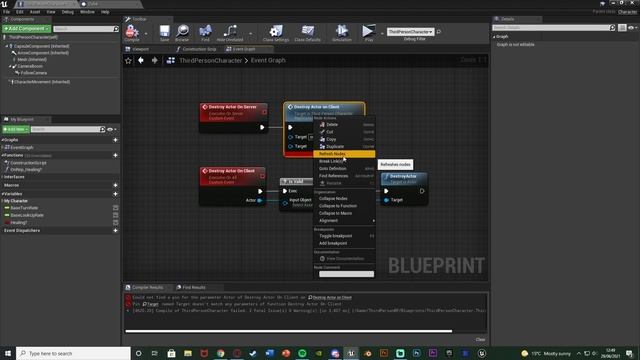Add a new event dispatcher with plus

(116, 231)
